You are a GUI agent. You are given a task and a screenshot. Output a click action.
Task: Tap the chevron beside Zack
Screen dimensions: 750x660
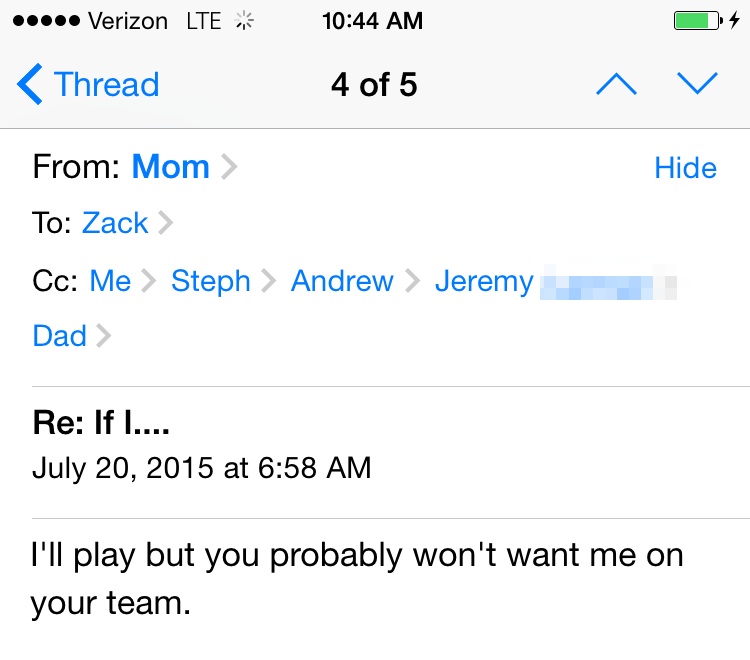[x=166, y=223]
